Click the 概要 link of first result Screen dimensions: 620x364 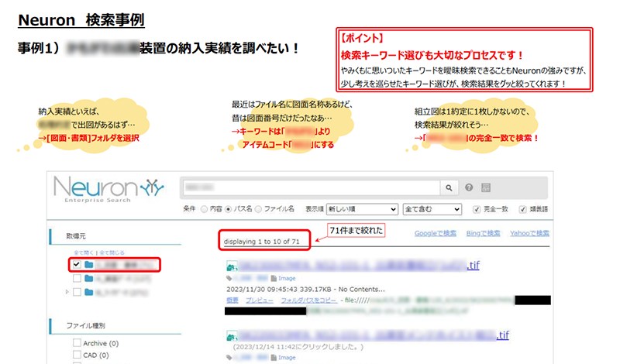click(232, 300)
